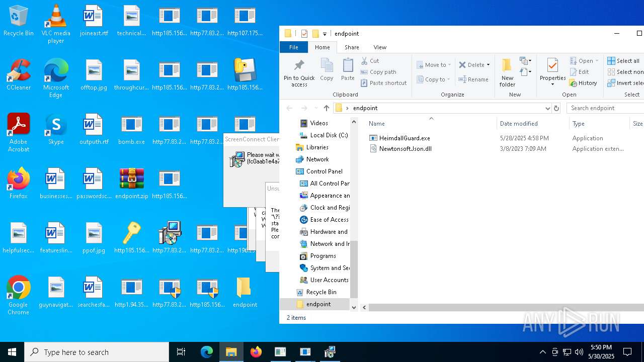644x362 pixels.
Task: Select User Accounts in the navigation pane
Action: coord(329,280)
